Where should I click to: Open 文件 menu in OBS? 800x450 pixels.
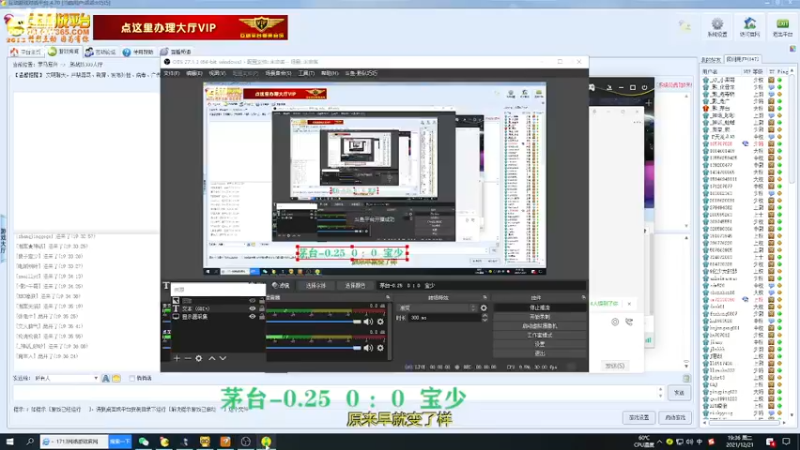[x=171, y=73]
